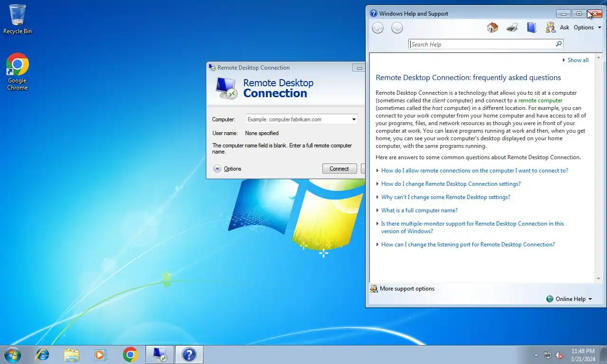This screenshot has width=607, height=364.
Task: Open Windows Explorer from taskbar
Action: (x=72, y=355)
